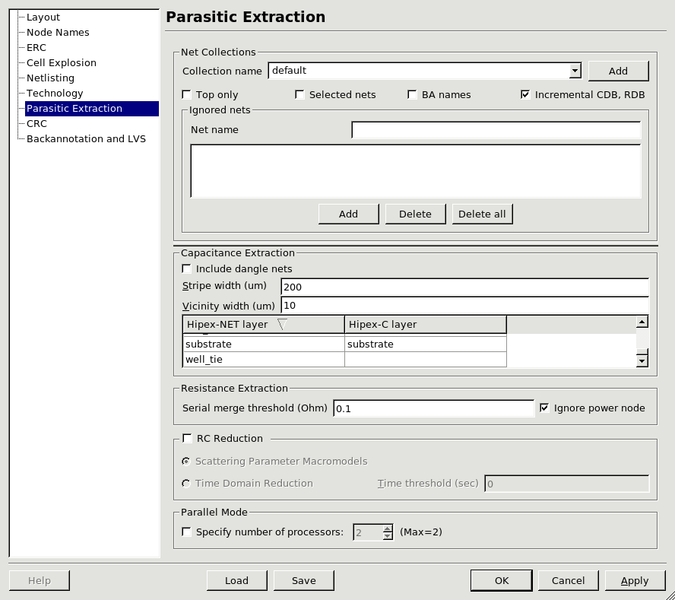Select Scattering Parameter Macromodels radio button

tap(187, 461)
